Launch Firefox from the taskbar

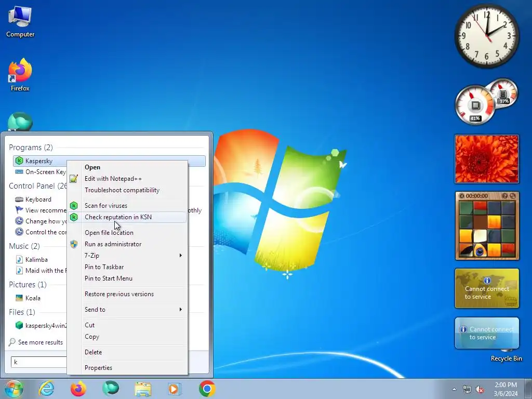coord(78,389)
